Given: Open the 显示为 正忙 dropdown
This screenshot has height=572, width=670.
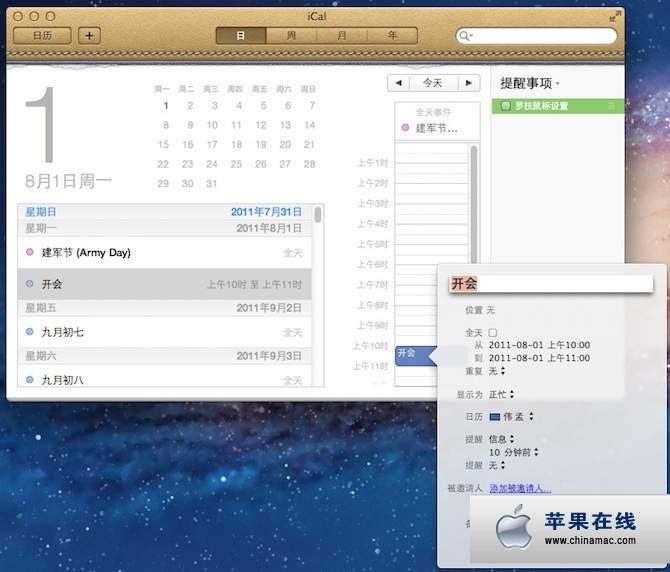Looking at the screenshot, I should [x=508, y=394].
